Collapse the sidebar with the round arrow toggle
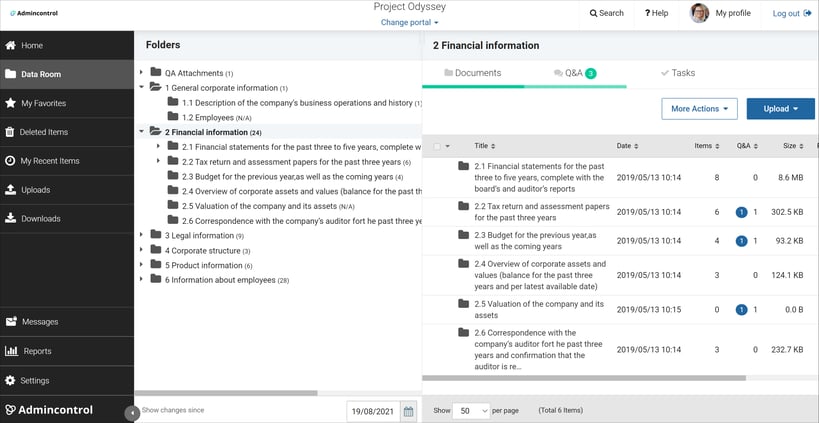 pyautogui.click(x=132, y=413)
